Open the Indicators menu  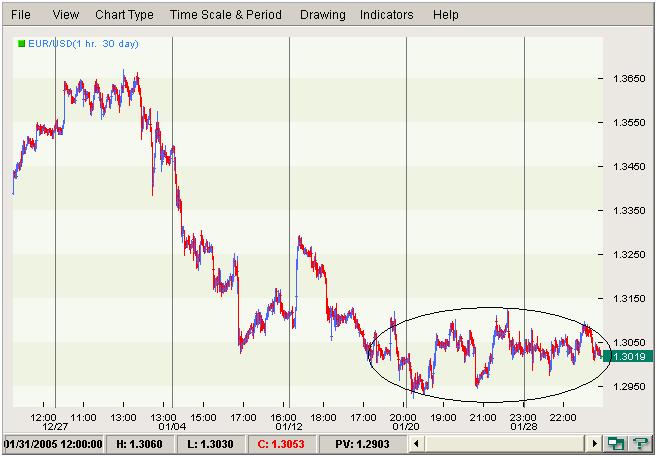(x=387, y=15)
